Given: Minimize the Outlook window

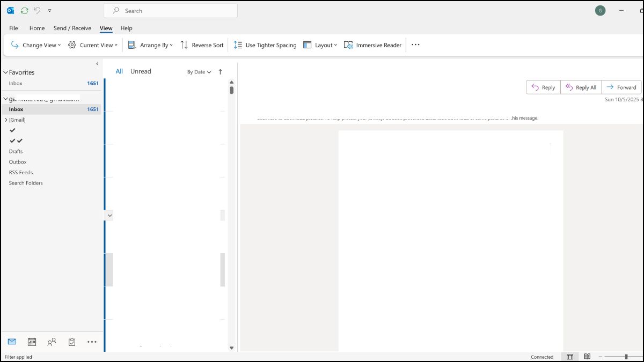Looking at the screenshot, I should 621,11.
